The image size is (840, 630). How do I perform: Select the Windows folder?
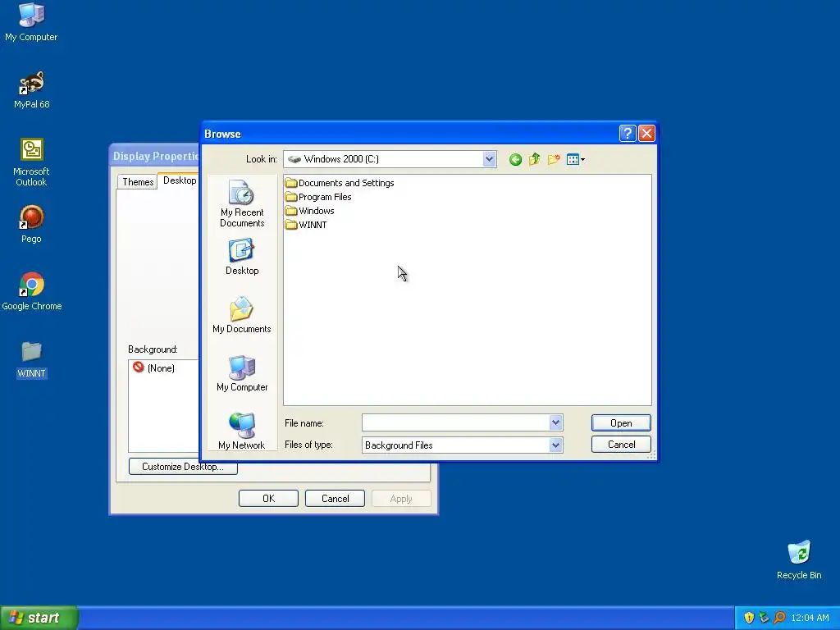coord(309,211)
